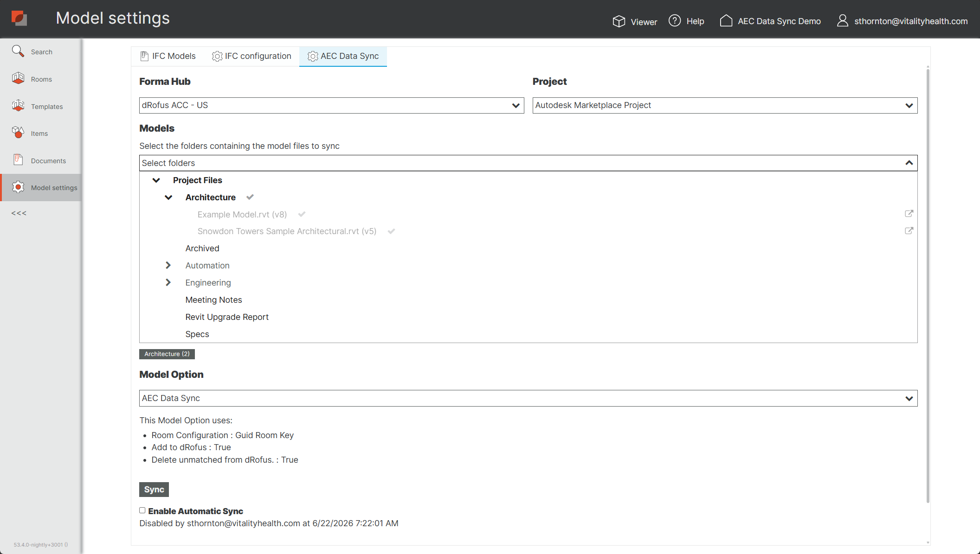Image resolution: width=980 pixels, height=554 pixels.
Task: Click the Architecture (2) selection tag
Action: (x=167, y=354)
